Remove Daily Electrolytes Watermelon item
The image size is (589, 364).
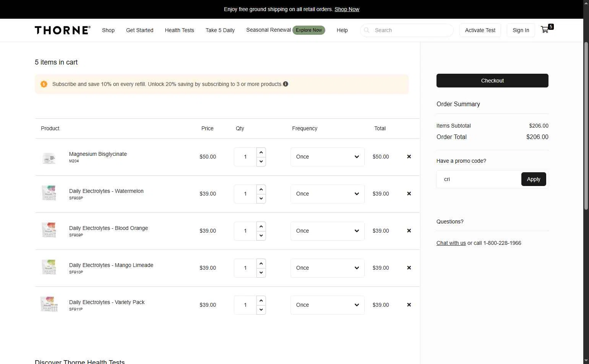point(409,194)
